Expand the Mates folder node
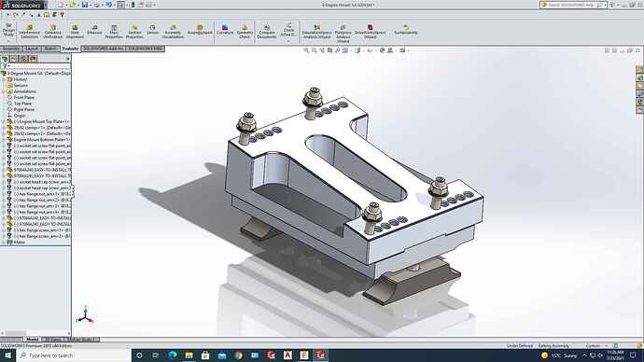Screen dimensions: 644x362 4,243
